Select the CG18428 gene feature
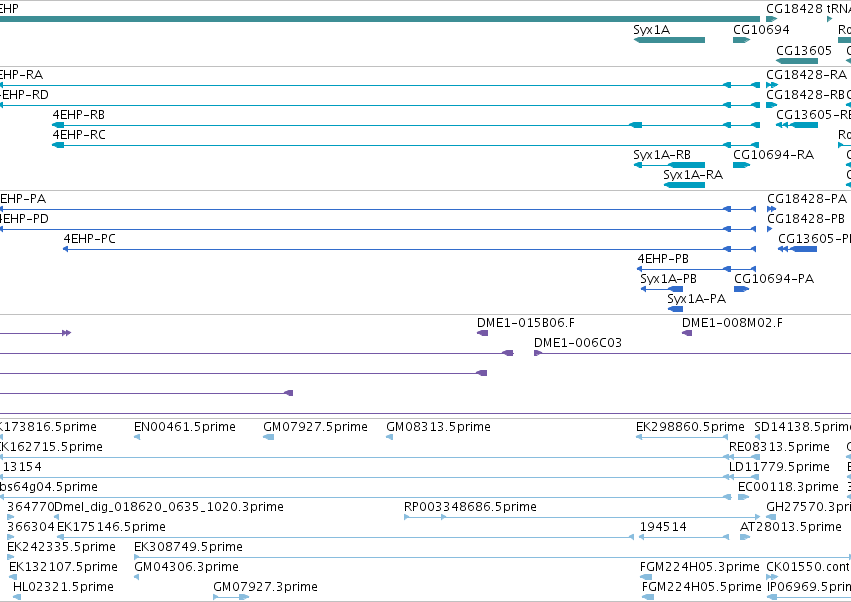 772,19
